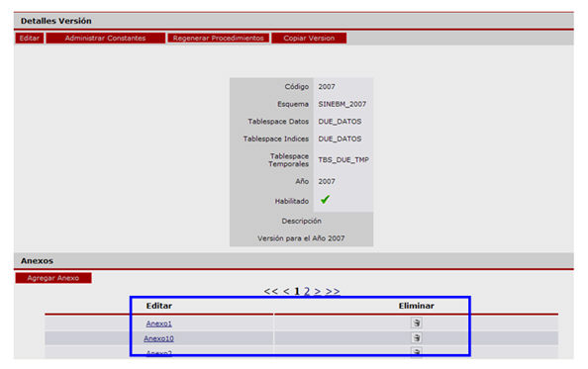Click the Editar button
588x369 pixels.
pos(30,39)
